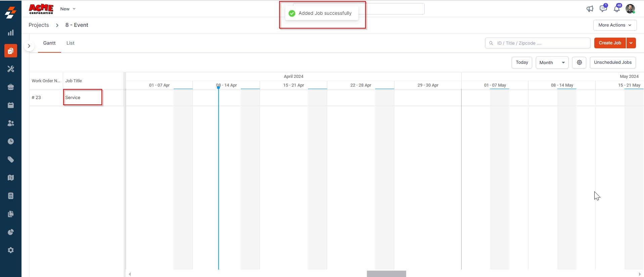Open the team members people icon

point(11,123)
